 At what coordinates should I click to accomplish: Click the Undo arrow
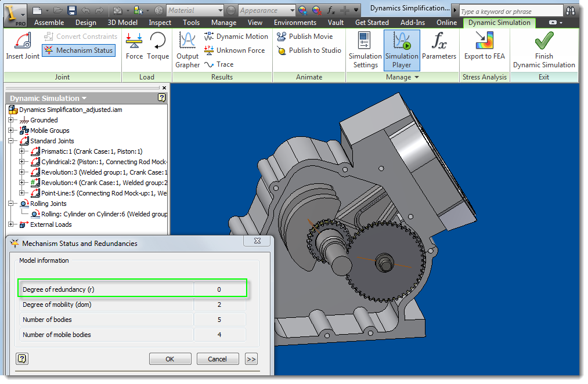pos(85,10)
